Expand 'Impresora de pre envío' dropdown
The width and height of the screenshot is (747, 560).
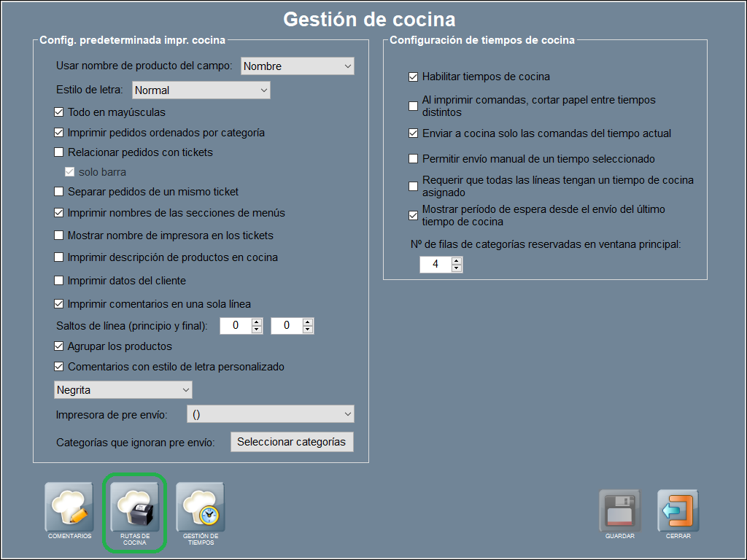270,415
